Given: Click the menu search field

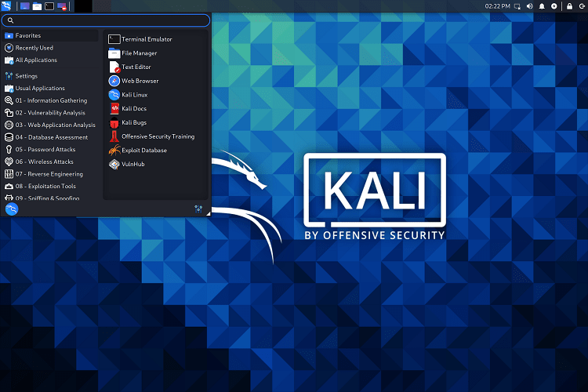Looking at the screenshot, I should (x=106, y=20).
